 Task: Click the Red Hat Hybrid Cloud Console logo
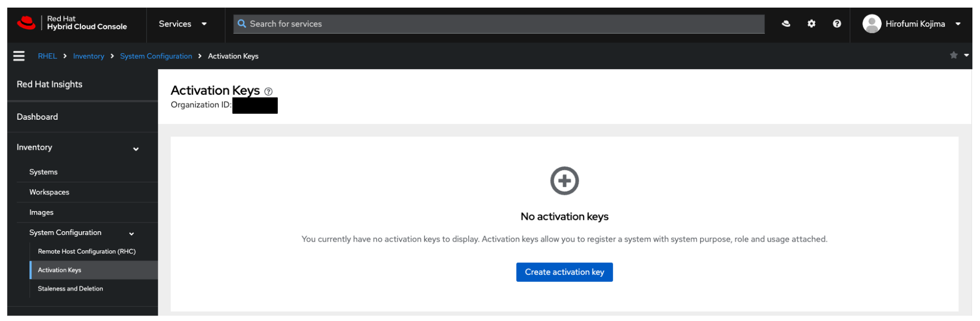point(72,23)
